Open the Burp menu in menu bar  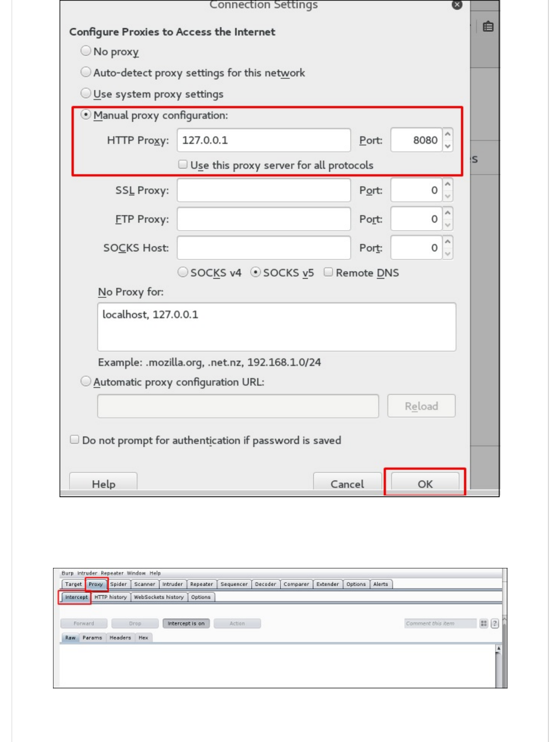coord(68,573)
